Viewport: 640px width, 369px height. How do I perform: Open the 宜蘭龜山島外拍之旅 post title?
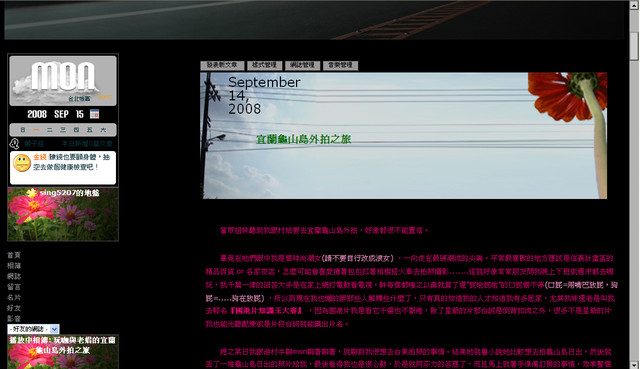[x=303, y=140]
